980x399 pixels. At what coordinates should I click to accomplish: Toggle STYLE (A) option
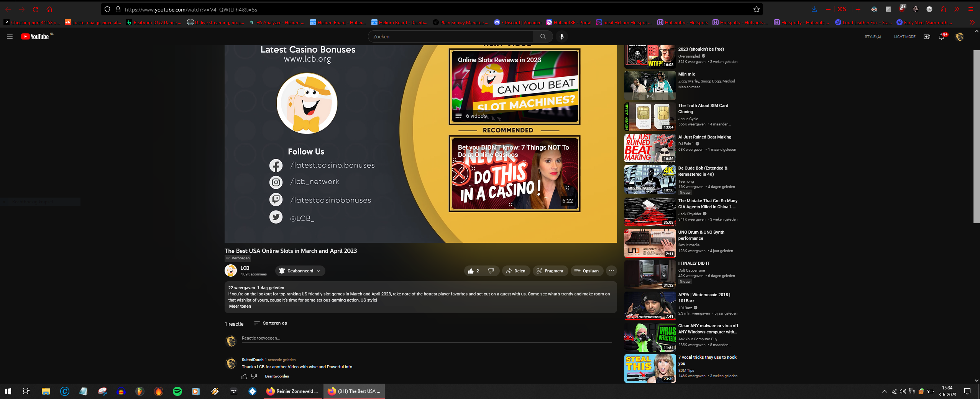873,37
